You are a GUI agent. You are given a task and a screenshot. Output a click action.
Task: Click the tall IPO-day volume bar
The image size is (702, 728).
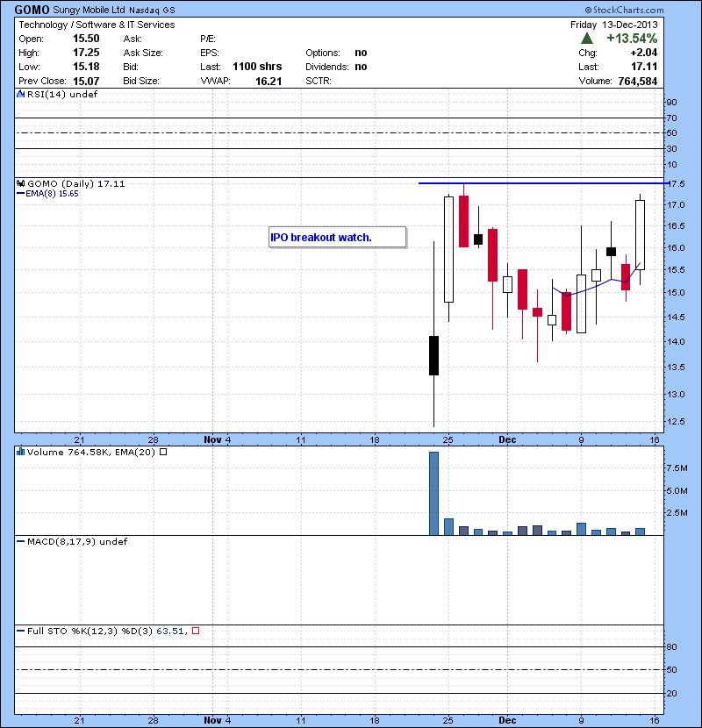(433, 494)
